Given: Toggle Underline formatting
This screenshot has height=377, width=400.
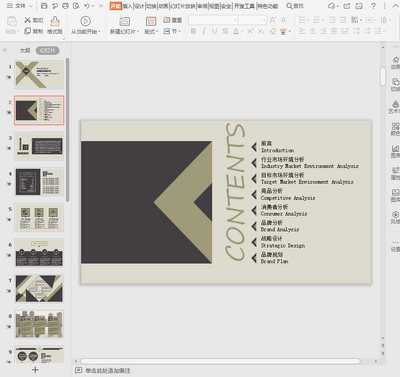Looking at the screenshot, I should pyautogui.click(x=214, y=31).
